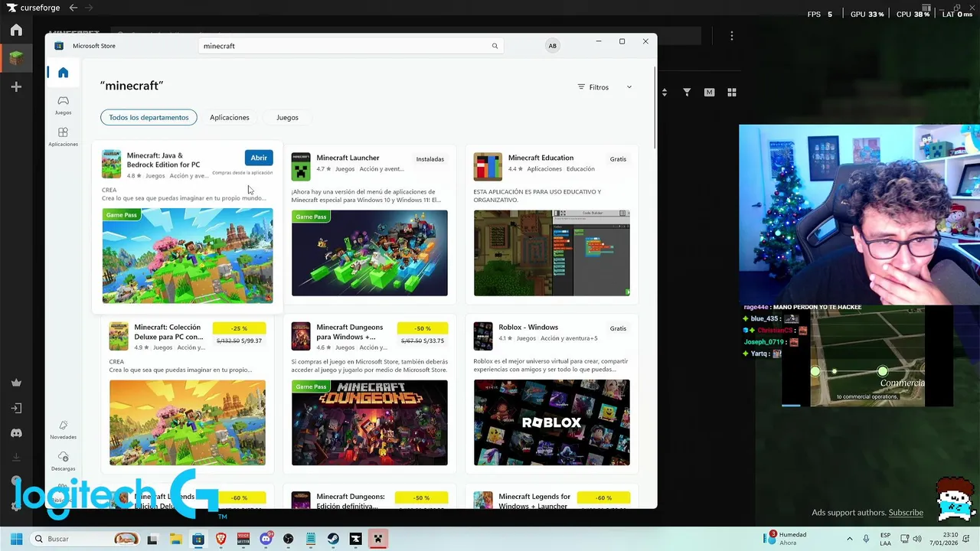Screen dimensions: 980x551
Task: Open Aplicaciones in the Store sidebar
Action: 63,137
